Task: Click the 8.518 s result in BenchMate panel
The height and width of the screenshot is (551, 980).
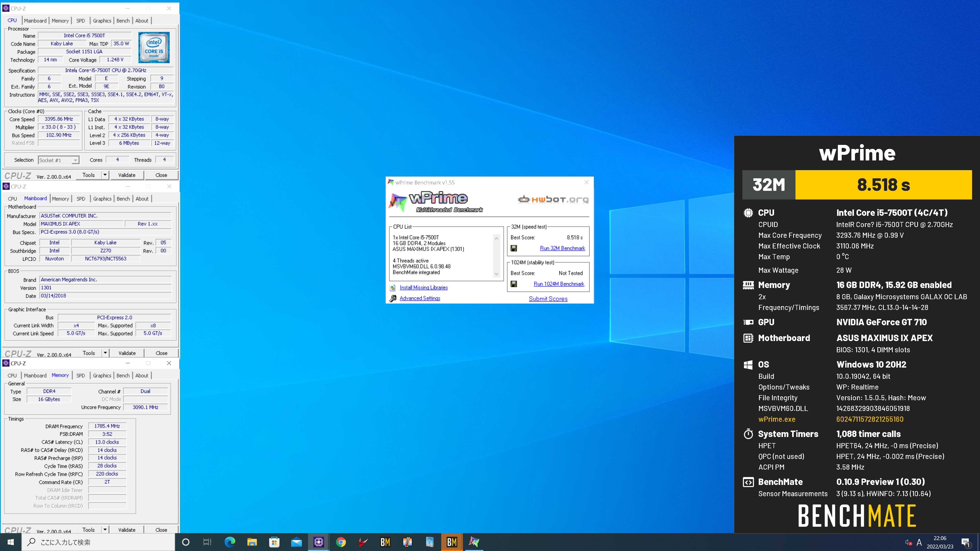Action: 883,185
